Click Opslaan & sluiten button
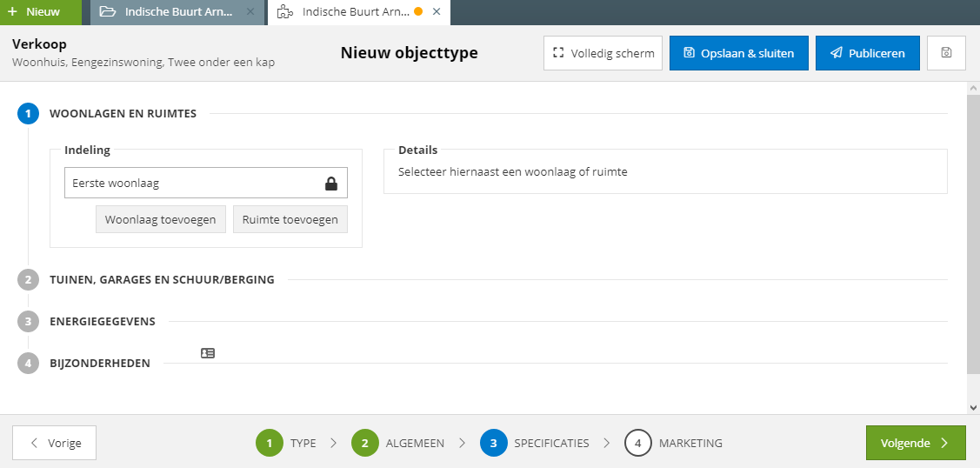Image resolution: width=980 pixels, height=468 pixels. click(739, 53)
